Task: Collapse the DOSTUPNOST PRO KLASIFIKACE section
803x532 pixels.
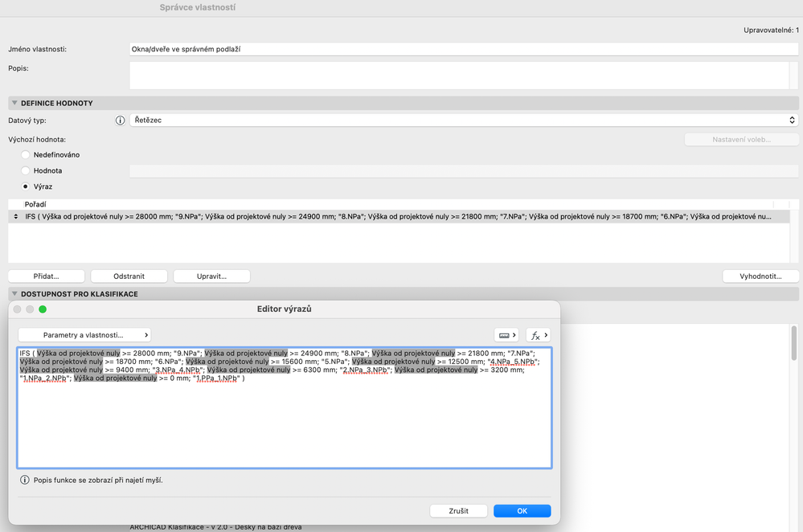Action: [x=14, y=294]
